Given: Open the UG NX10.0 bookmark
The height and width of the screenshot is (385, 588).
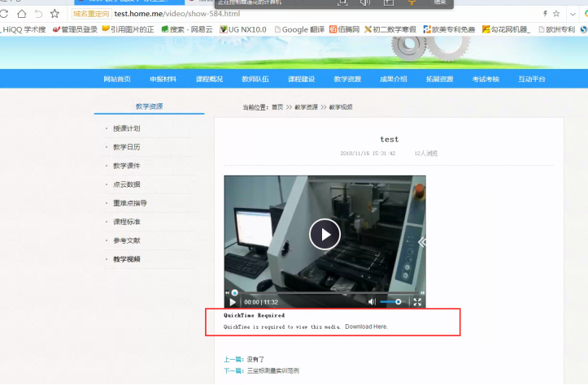Looking at the screenshot, I should point(246,29).
